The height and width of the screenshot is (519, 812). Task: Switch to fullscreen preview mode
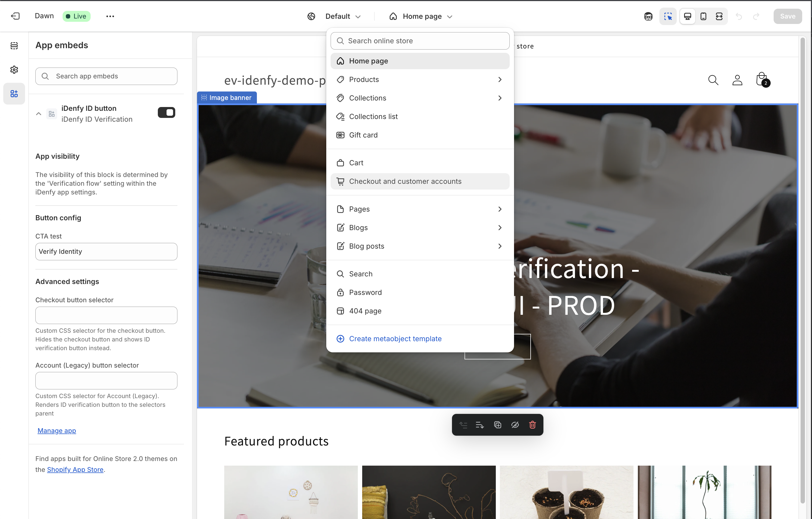[719, 16]
